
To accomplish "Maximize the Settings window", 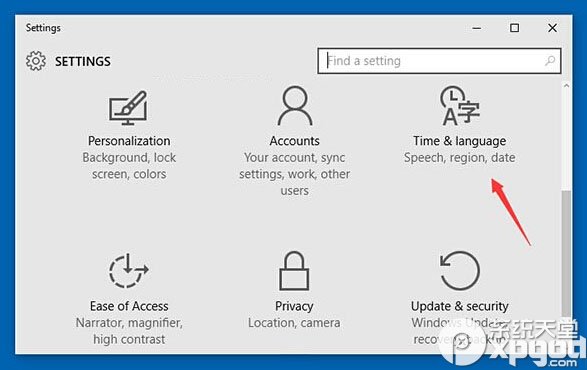I will pyautogui.click(x=514, y=28).
